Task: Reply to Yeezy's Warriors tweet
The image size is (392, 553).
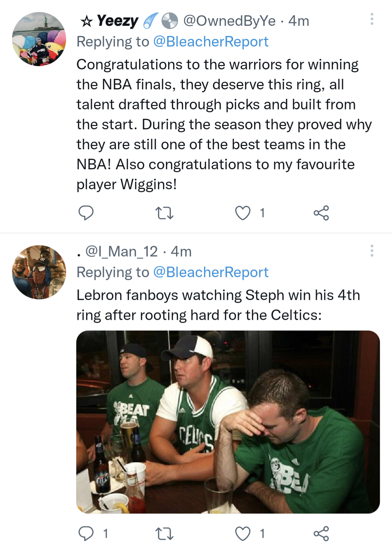Action: [86, 213]
